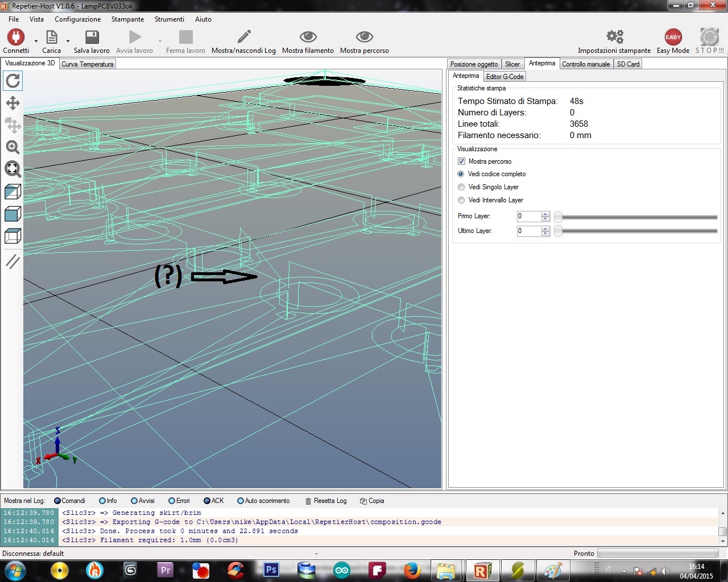Click the Primo Layer spinner arrows
This screenshot has height=582, width=728.
click(x=545, y=216)
